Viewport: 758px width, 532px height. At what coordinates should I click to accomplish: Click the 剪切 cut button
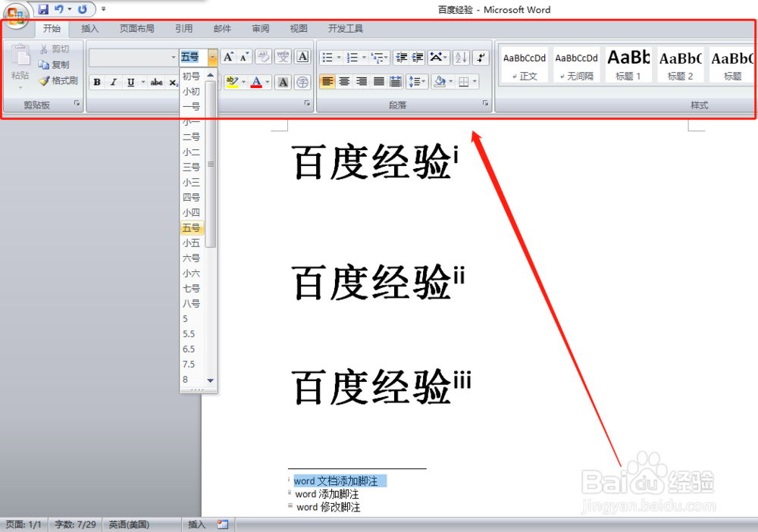(x=55, y=49)
